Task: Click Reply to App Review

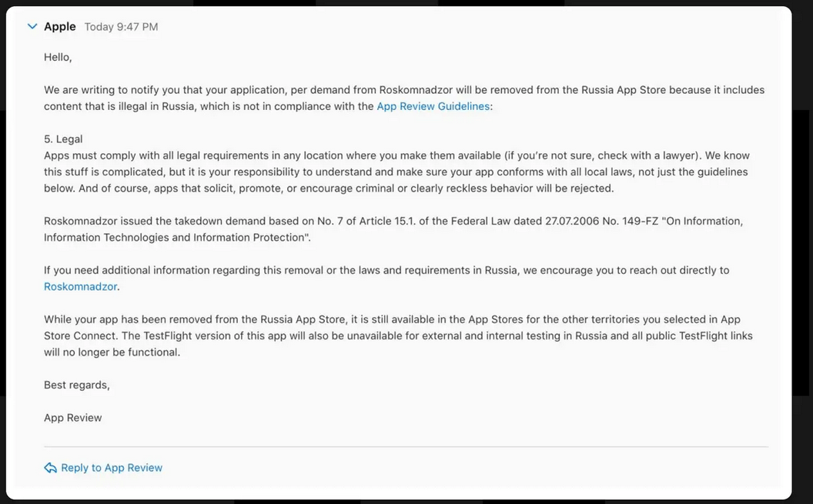Action: tap(112, 467)
